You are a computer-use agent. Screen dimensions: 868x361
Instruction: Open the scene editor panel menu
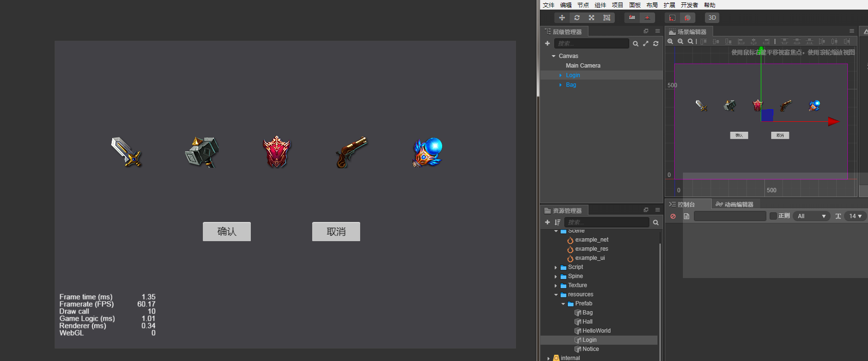coord(852,31)
